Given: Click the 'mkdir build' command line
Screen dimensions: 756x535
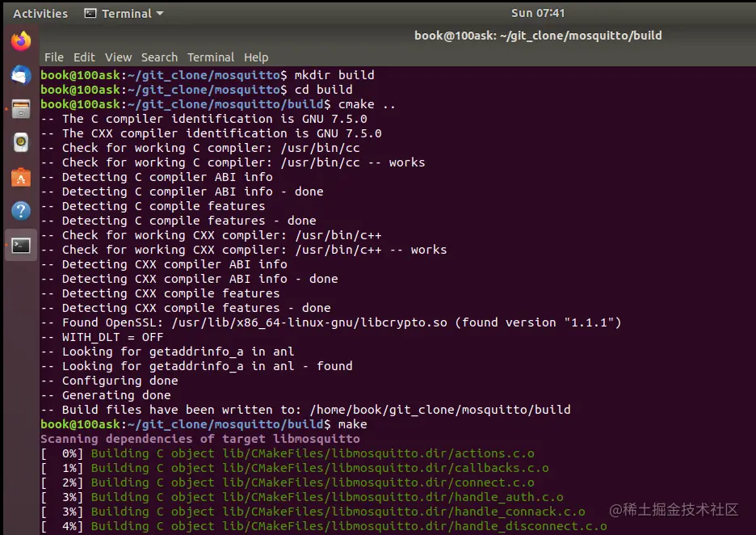Looking at the screenshot, I should click(208, 75).
